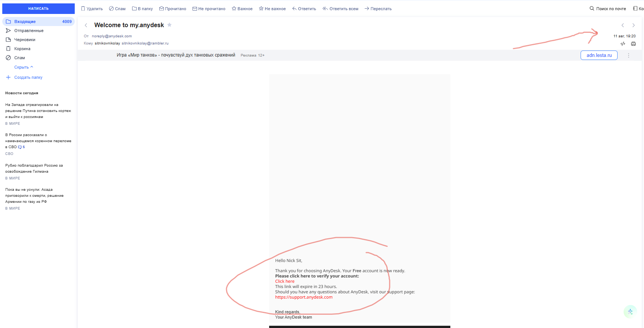This screenshot has width=644, height=328.
Task: Click the red Click here verification link
Action: [x=285, y=281]
